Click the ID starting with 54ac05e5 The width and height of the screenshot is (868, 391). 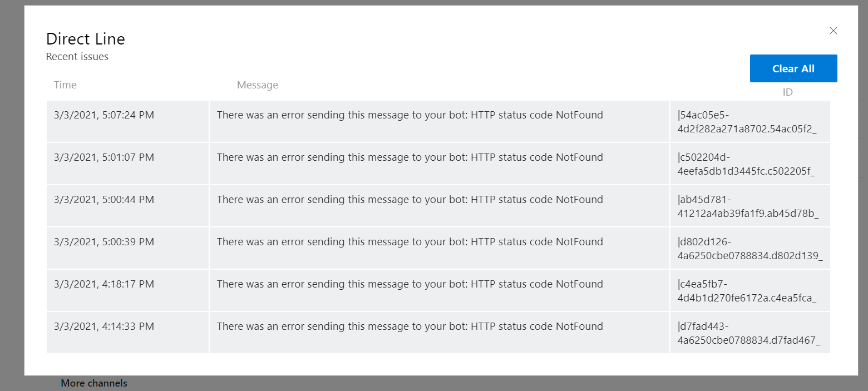click(747, 122)
